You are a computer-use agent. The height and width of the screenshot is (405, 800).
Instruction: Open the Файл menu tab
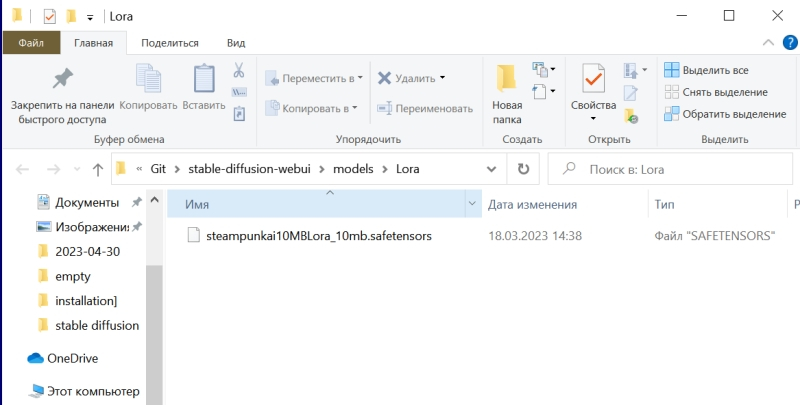(31, 43)
